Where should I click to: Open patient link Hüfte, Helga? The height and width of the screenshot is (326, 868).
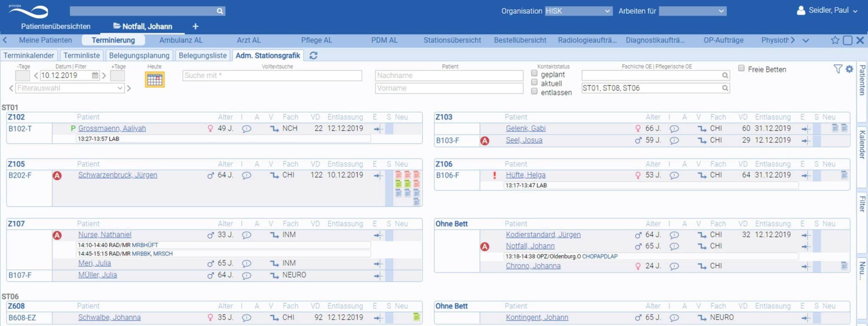[526, 175]
